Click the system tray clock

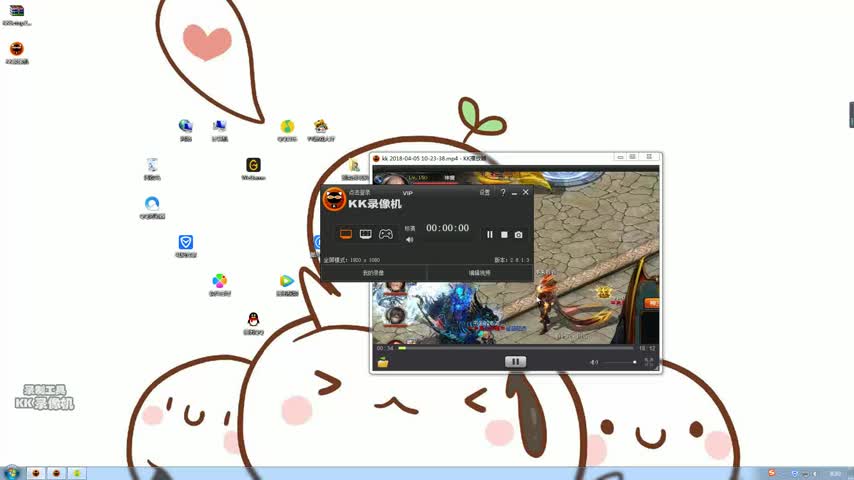click(835, 473)
